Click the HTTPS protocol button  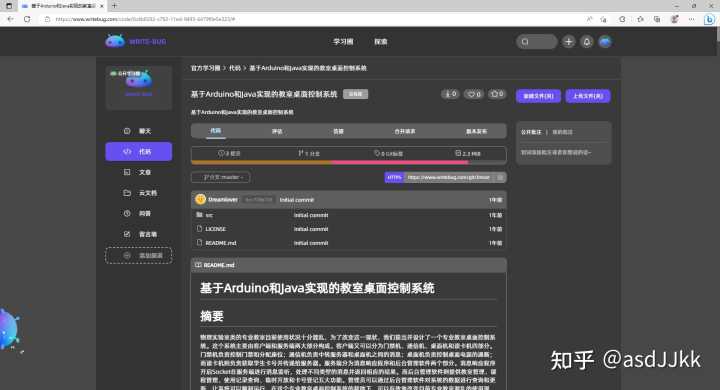tap(394, 177)
